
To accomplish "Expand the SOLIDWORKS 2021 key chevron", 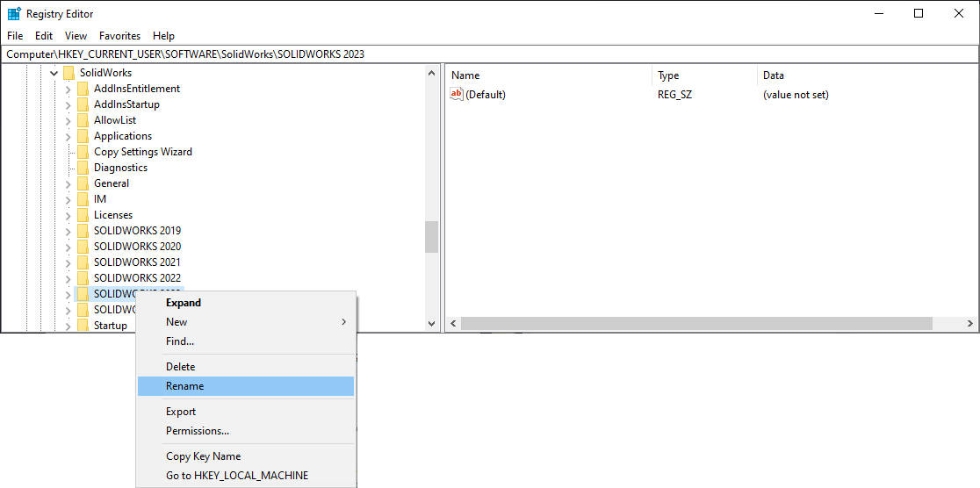I will 68,262.
